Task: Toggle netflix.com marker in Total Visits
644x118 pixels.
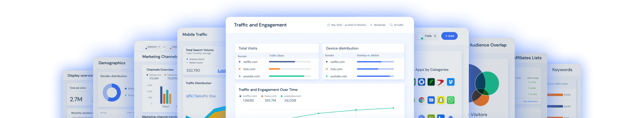Action: (x=239, y=62)
